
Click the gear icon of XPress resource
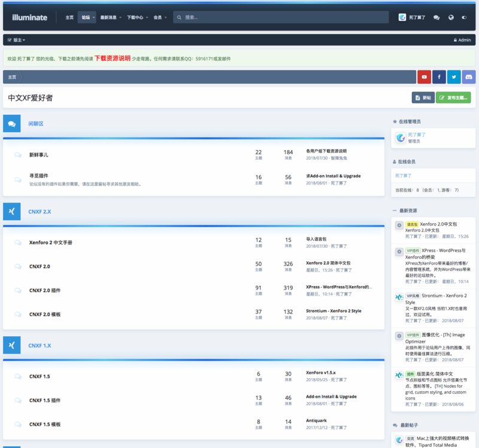tap(399, 251)
